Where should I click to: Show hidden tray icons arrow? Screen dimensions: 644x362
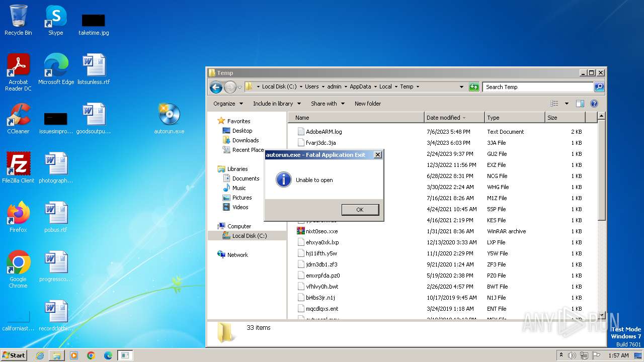click(x=561, y=355)
